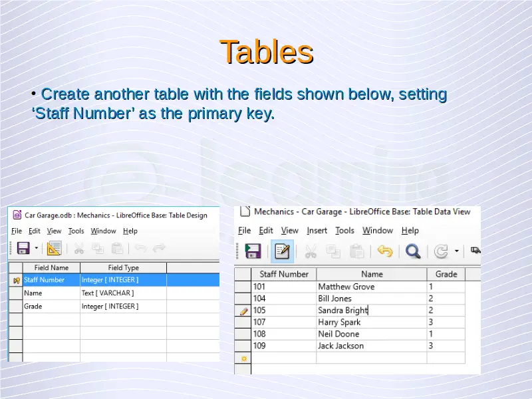Open the Help menu in Table Design window
This screenshot has height=399, width=532.
point(130,231)
